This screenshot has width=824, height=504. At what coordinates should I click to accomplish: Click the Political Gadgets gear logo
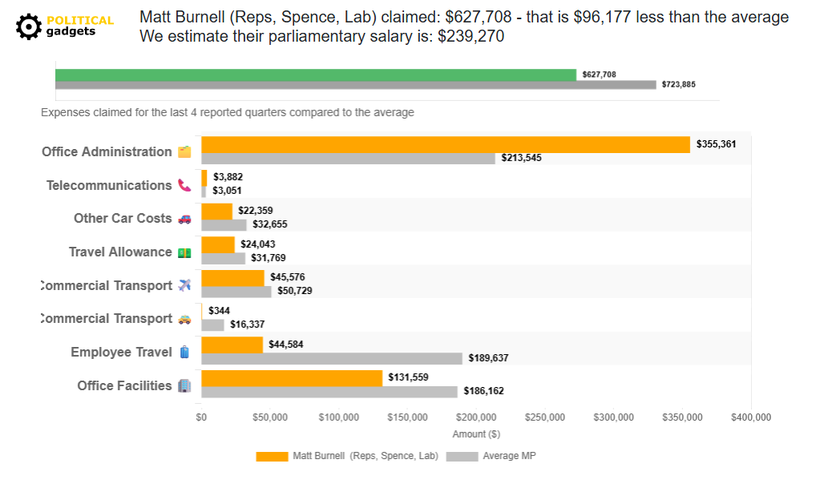point(28,26)
